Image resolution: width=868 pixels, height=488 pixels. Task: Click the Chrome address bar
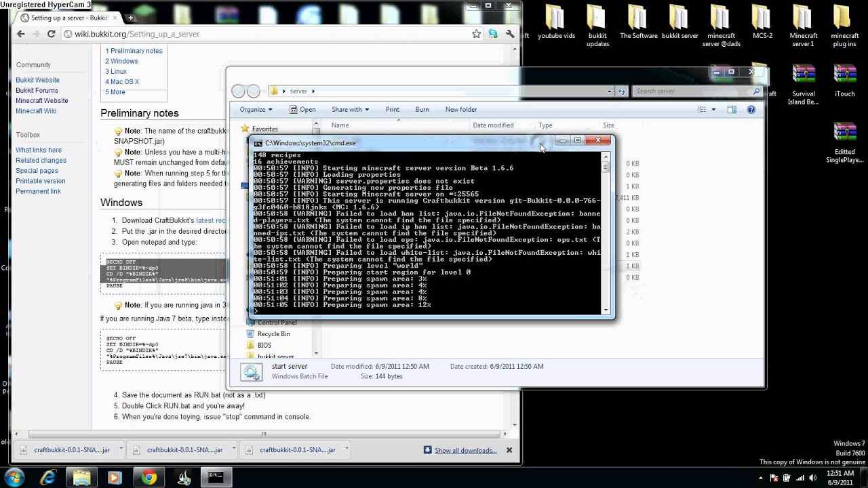pyautogui.click(x=271, y=34)
